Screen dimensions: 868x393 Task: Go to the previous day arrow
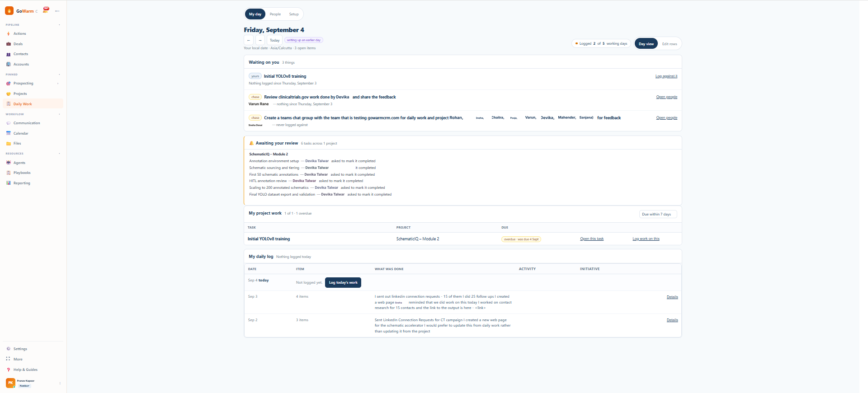(x=249, y=40)
